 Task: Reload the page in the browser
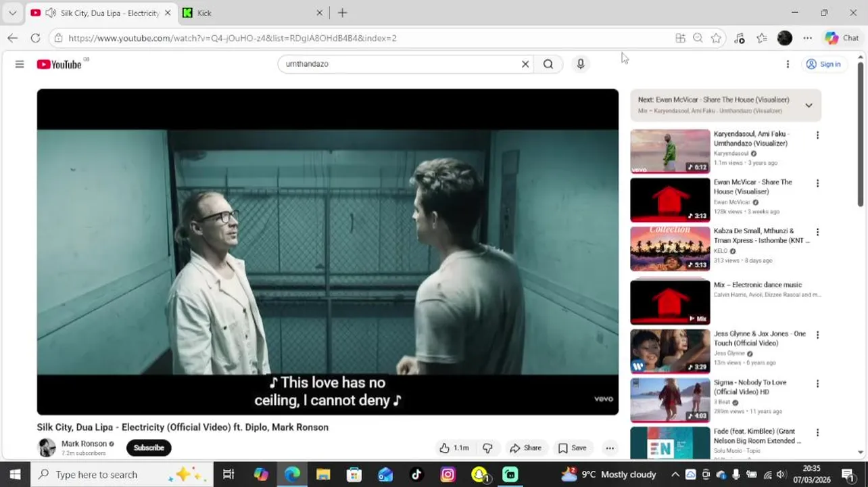[35, 38]
